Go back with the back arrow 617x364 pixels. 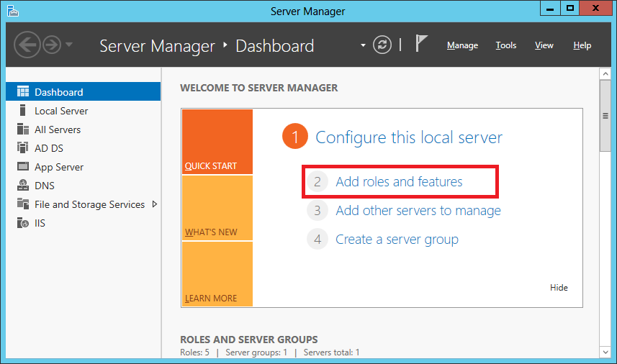tap(27, 45)
